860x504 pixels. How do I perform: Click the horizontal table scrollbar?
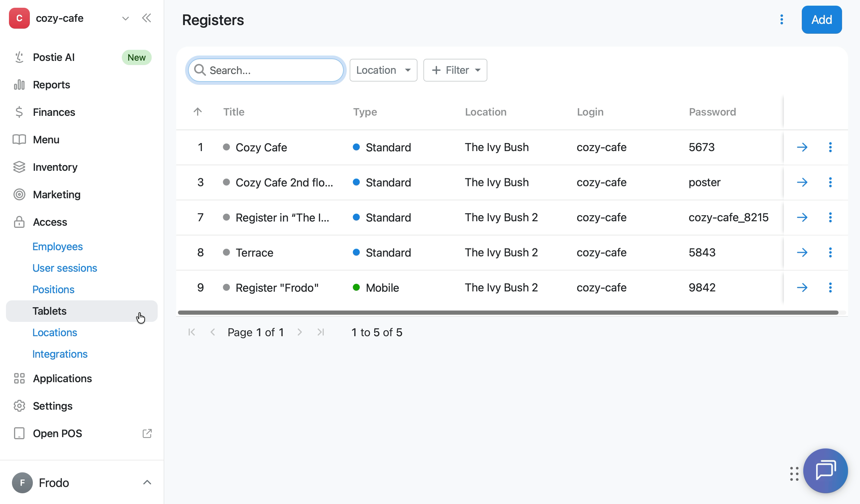point(508,313)
